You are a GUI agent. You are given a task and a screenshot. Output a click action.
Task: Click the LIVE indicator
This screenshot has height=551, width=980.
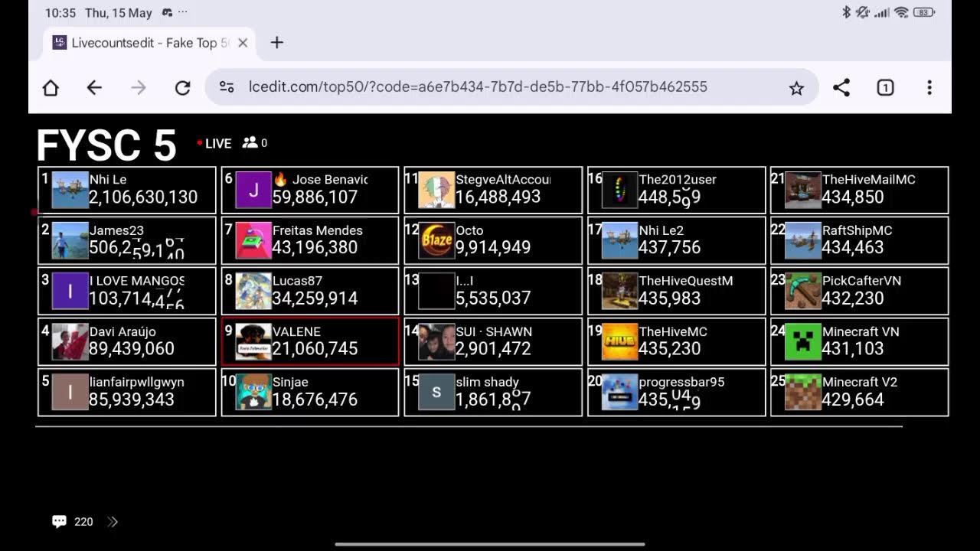click(x=214, y=143)
